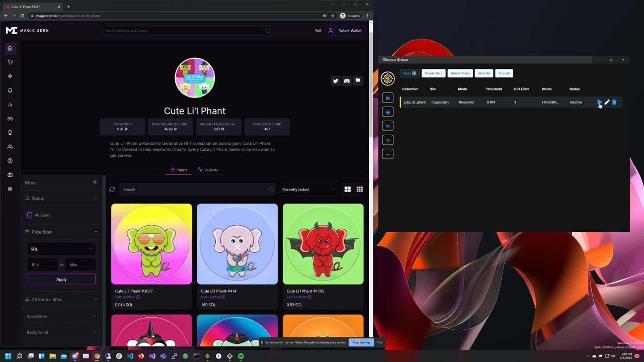Click the Max price input
644x362 pixels.
tap(80, 264)
